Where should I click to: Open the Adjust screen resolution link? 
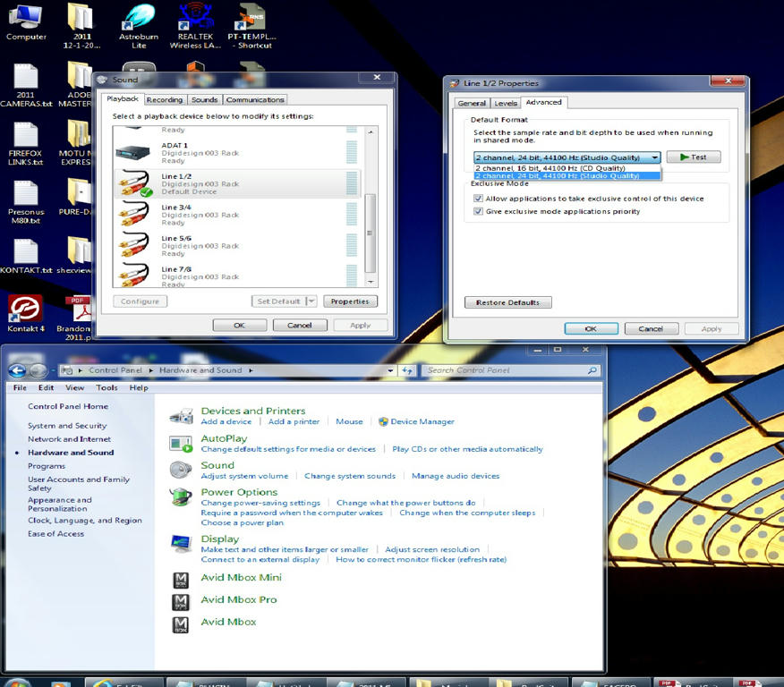[x=432, y=549]
